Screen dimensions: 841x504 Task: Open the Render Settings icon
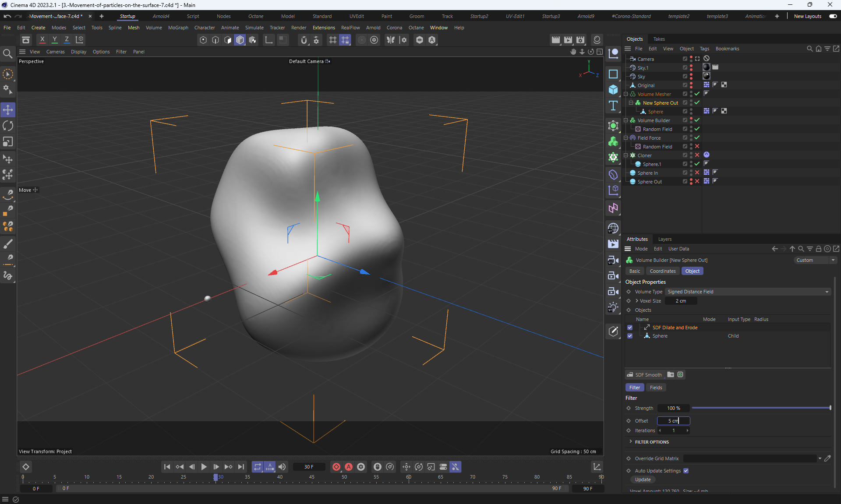(580, 40)
